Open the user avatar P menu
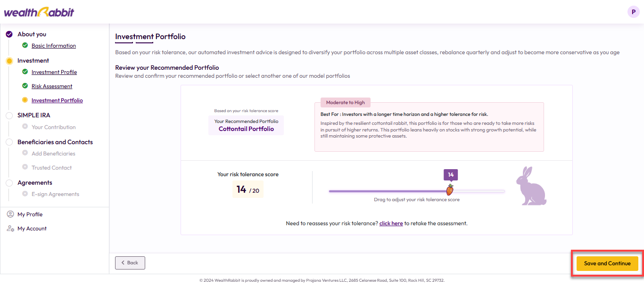 tap(633, 12)
